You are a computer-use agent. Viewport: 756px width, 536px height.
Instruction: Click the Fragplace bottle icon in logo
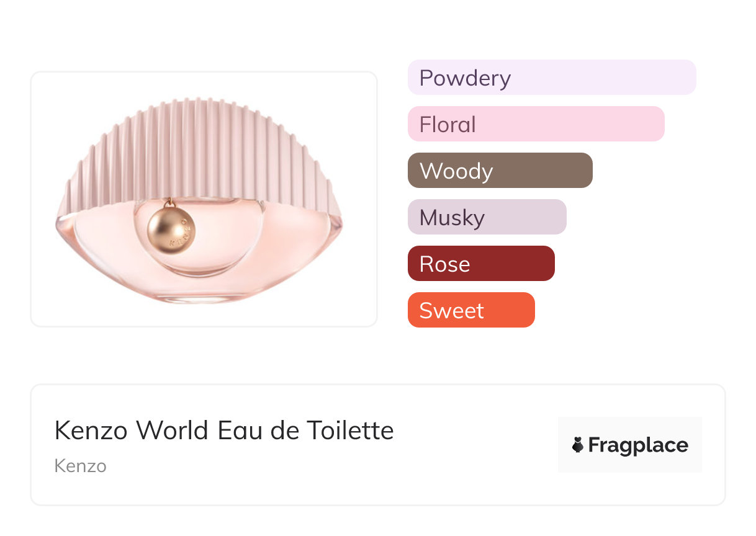coord(578,445)
